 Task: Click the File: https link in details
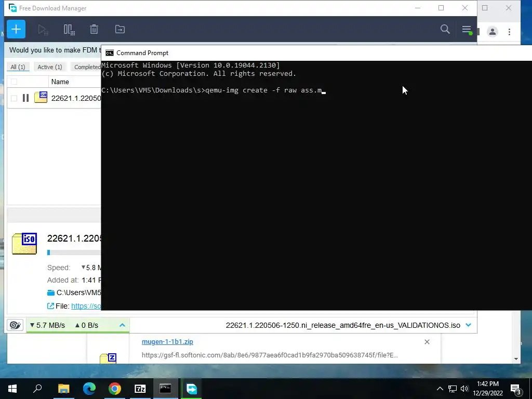point(86,306)
